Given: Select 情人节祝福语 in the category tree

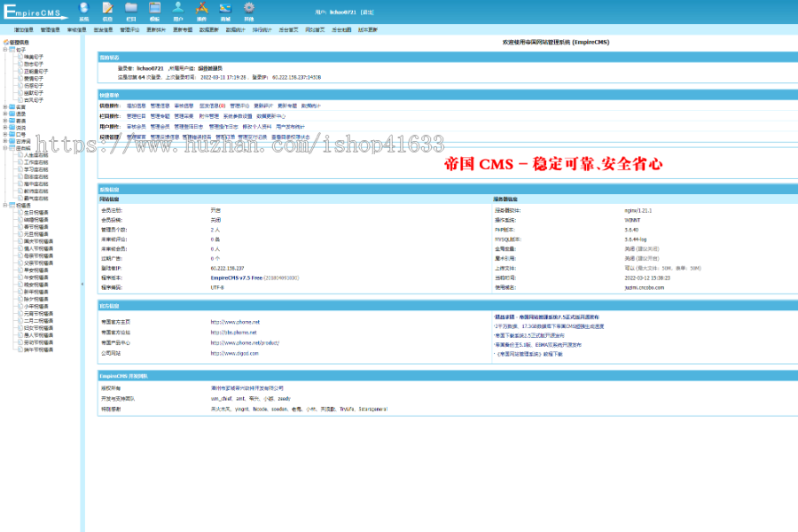Looking at the screenshot, I should coord(39,248).
